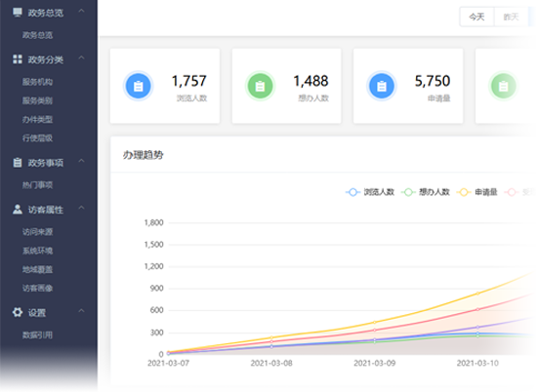Viewport: 537px width, 392px height.
Task: Collapse the 访客属性 section using its chevron
Action: pos(81,208)
